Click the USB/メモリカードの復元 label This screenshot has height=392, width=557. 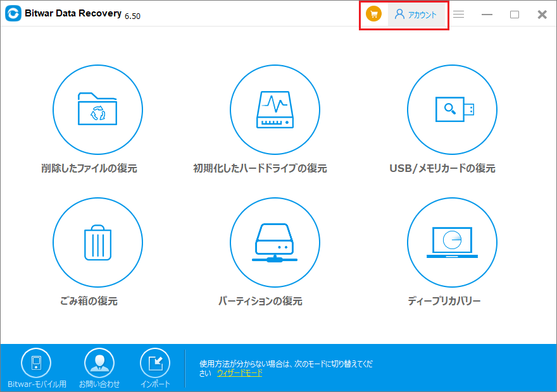tap(442, 169)
